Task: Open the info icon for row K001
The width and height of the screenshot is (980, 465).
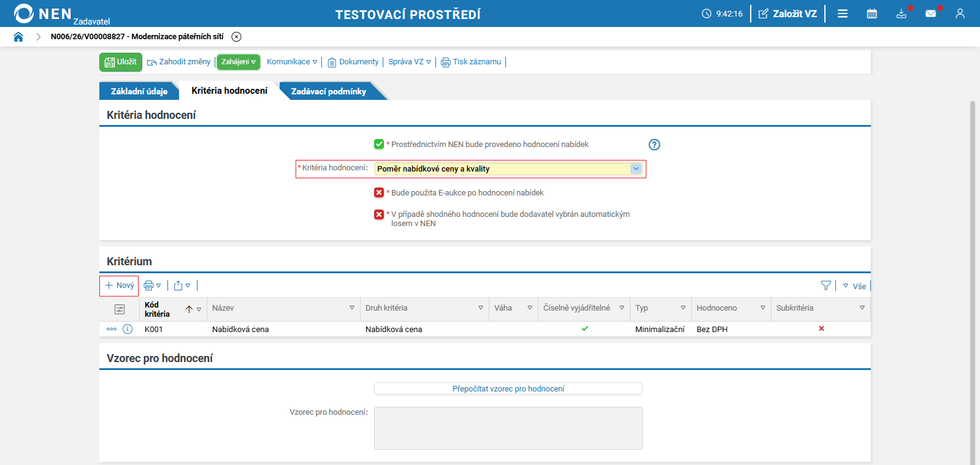Action: point(128,329)
